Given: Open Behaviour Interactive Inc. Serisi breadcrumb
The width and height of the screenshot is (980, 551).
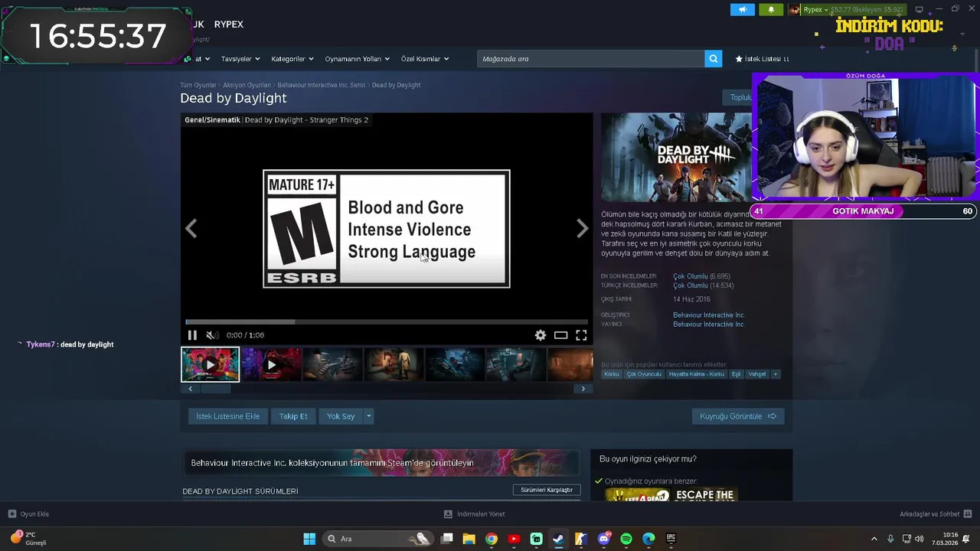Looking at the screenshot, I should 322,85.
